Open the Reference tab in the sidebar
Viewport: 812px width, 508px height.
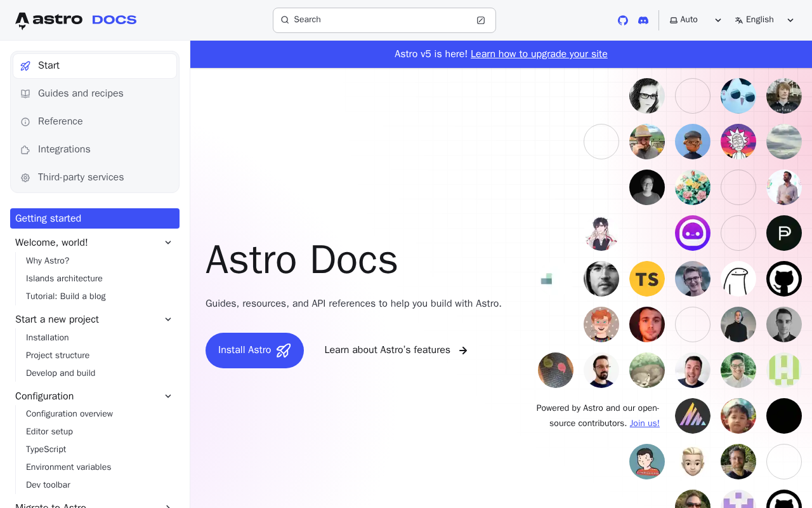[95, 121]
